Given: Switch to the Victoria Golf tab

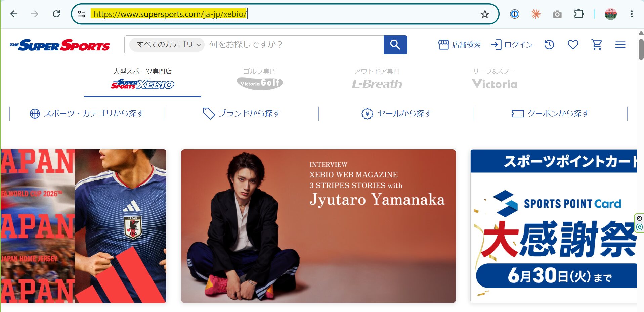Looking at the screenshot, I should 260,79.
